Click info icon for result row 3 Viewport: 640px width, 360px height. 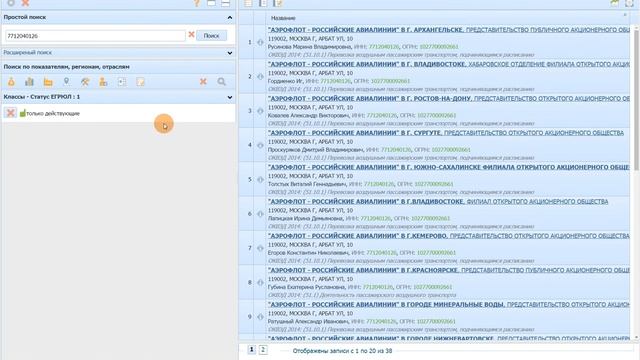point(260,111)
